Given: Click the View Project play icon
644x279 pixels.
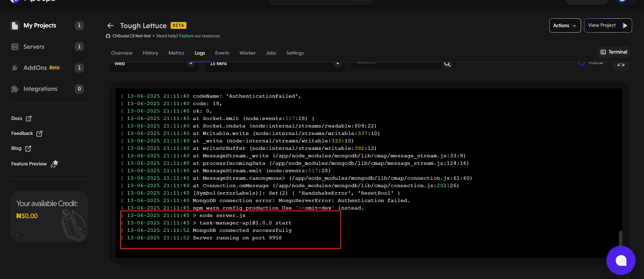Looking at the screenshot, I should (625, 25).
